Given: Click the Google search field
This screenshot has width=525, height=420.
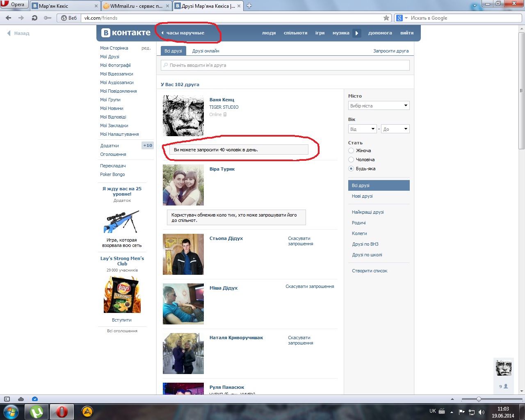Looking at the screenshot, I should point(465,18).
